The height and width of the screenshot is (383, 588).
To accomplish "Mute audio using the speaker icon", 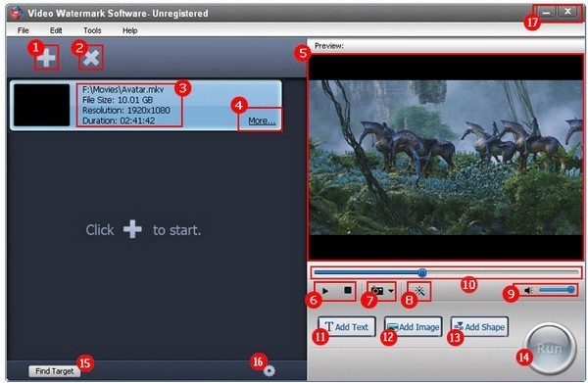I will 528,291.
